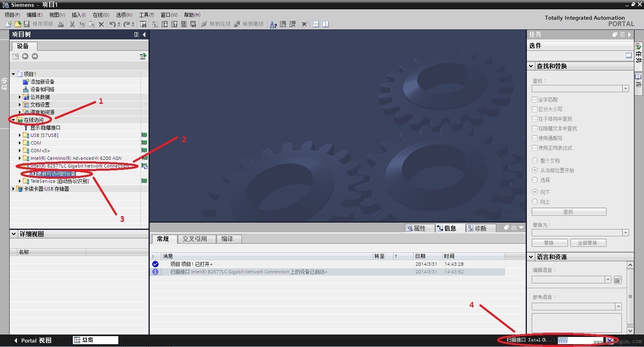Select 整个文档 radio button

(x=535, y=161)
